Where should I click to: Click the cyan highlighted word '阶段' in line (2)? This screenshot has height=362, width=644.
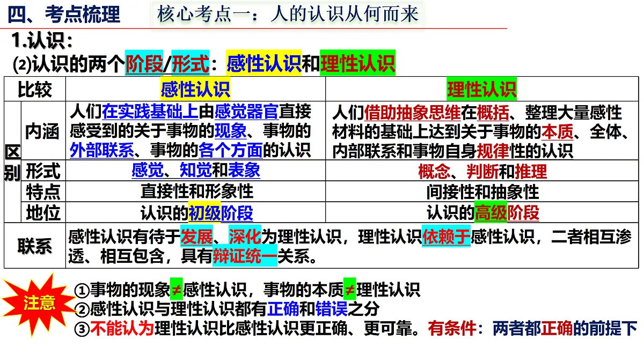coord(144,64)
